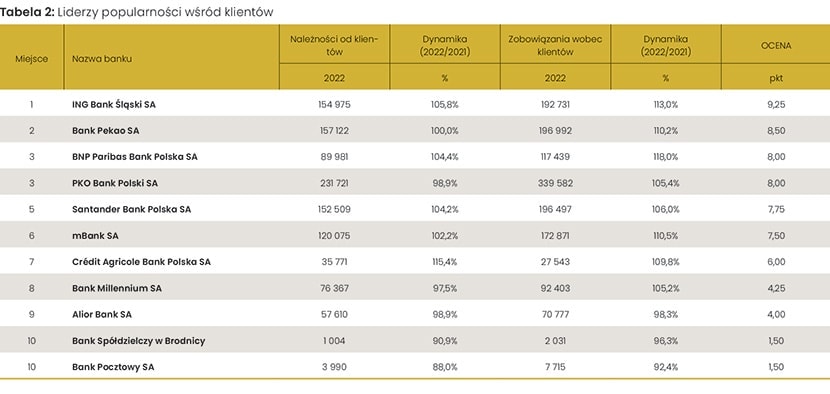Select the 115,4% dynamics value
This screenshot has height=394, width=830.
445,262
